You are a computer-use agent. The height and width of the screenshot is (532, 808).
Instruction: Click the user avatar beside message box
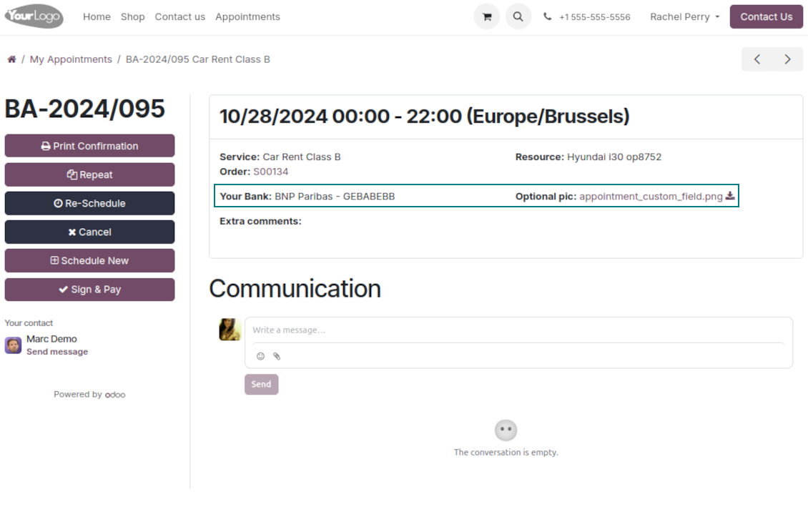(x=230, y=330)
